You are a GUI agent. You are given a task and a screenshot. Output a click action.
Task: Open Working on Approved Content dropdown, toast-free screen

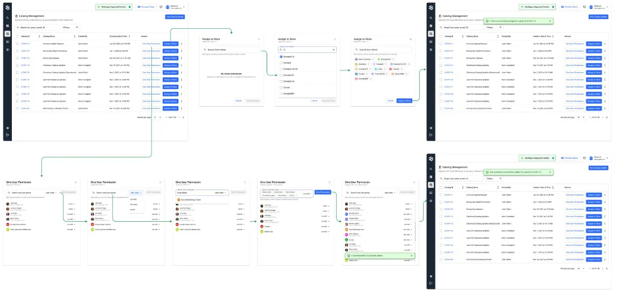114,7
